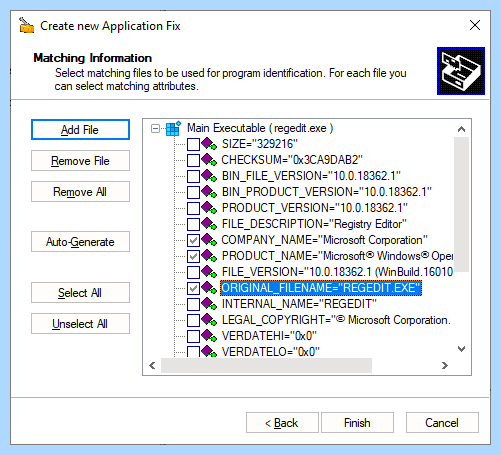This screenshot has width=501, height=455.
Task: Click the attribute icon beside PRODUCT_NAME
Action: (x=209, y=256)
